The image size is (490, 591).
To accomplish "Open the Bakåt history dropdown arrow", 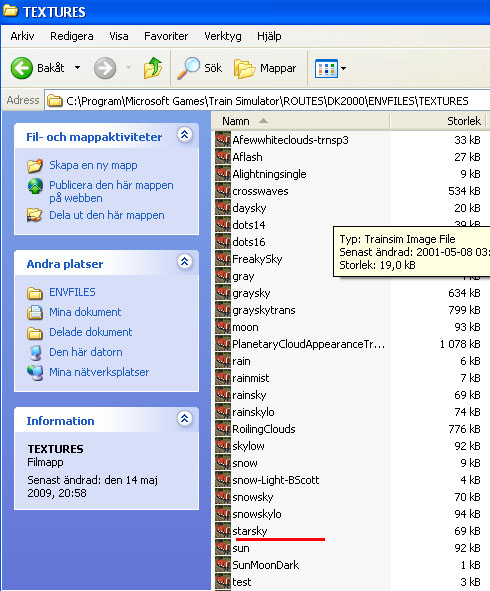I will coord(77,68).
